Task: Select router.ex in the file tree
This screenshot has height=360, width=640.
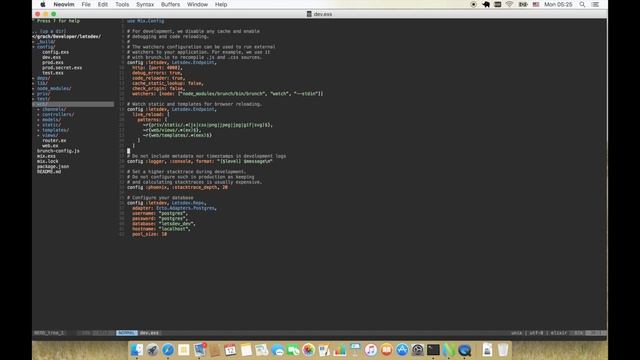Action: (54, 140)
